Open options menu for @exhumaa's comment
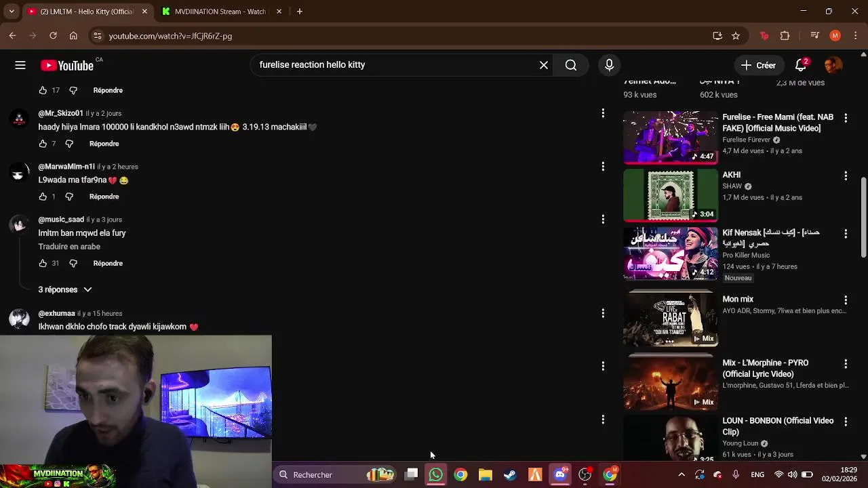Screen dimensions: 868x488 coord(603,313)
